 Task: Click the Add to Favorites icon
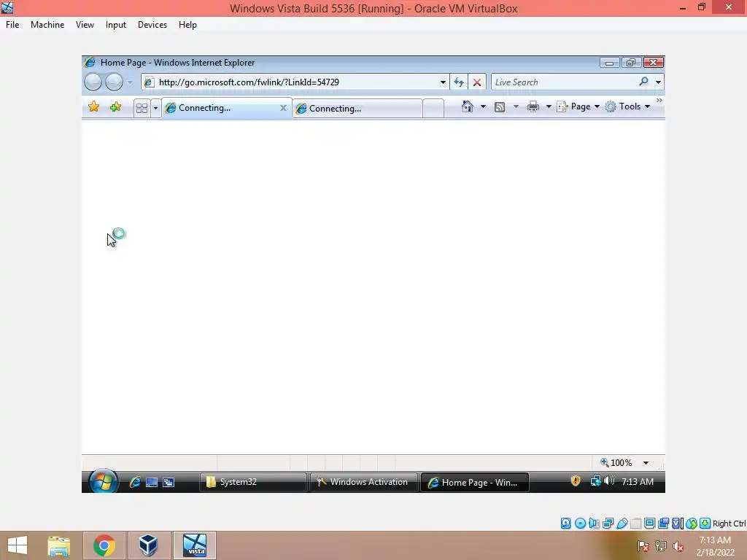point(115,107)
